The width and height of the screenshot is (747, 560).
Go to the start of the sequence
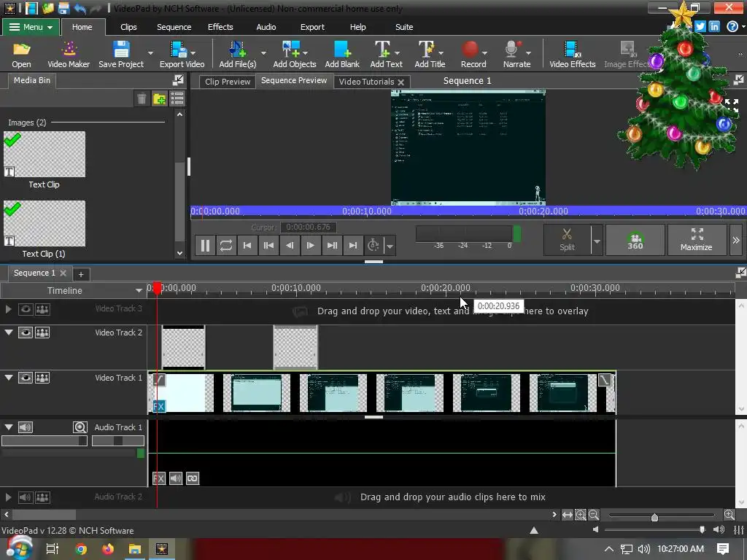point(247,246)
